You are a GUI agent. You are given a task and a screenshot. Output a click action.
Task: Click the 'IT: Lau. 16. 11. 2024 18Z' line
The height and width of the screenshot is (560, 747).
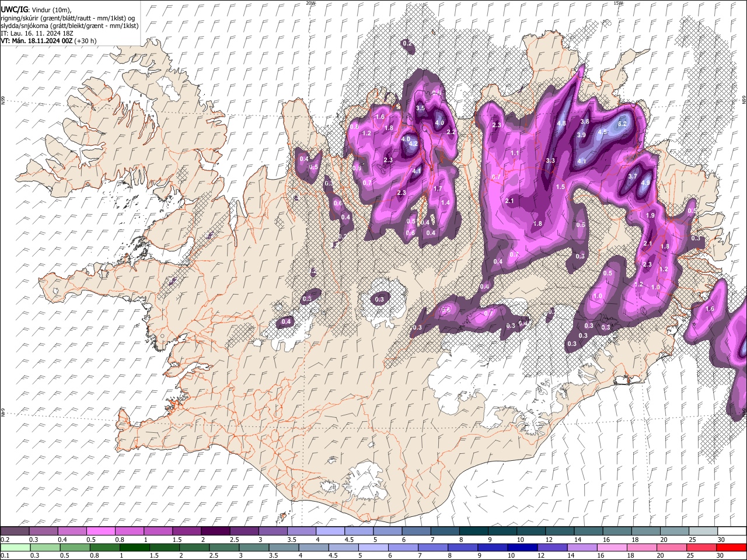[x=37, y=33]
